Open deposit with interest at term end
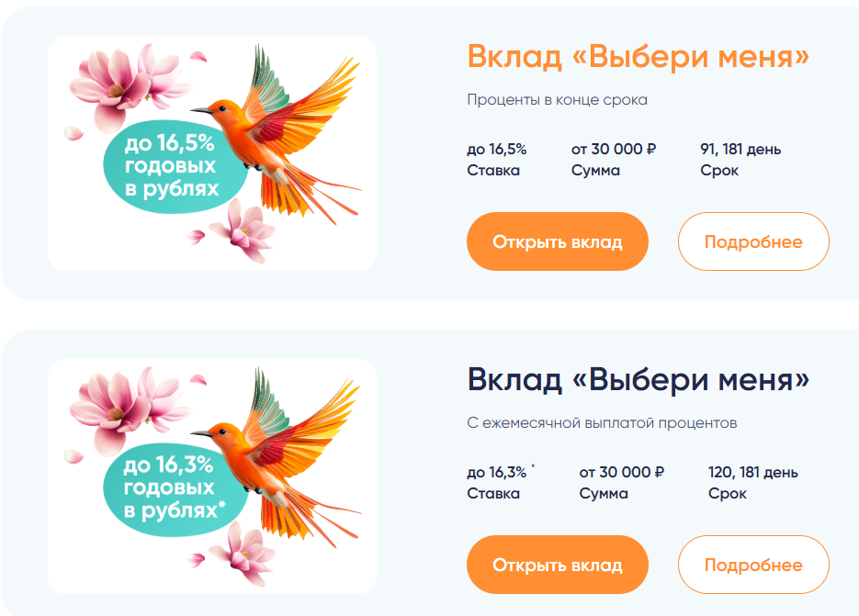859x616 pixels. (x=558, y=242)
